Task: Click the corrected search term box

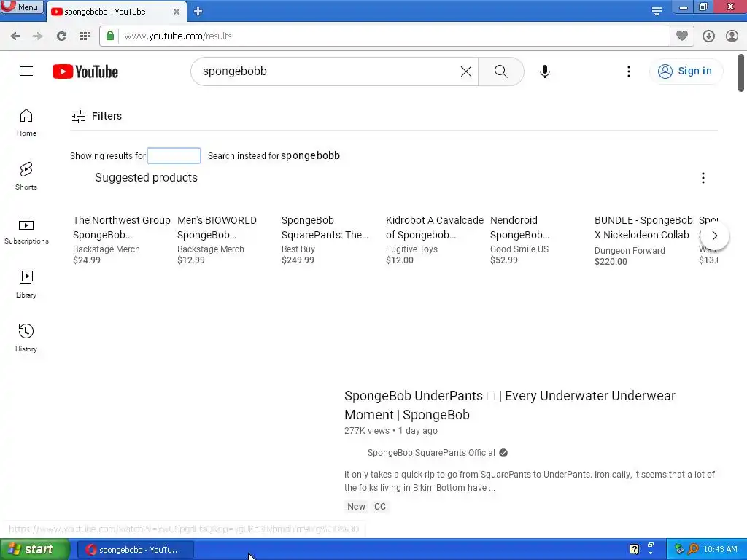Action: [174, 156]
